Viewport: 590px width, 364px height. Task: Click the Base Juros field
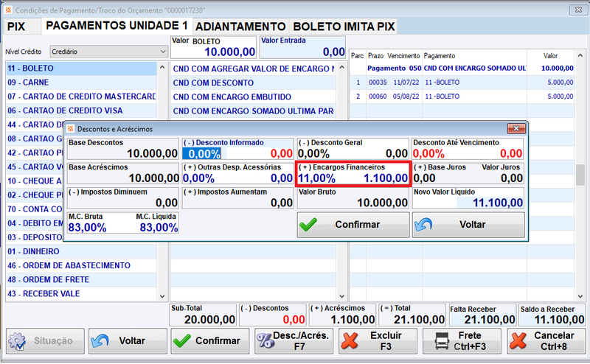[x=425, y=178]
